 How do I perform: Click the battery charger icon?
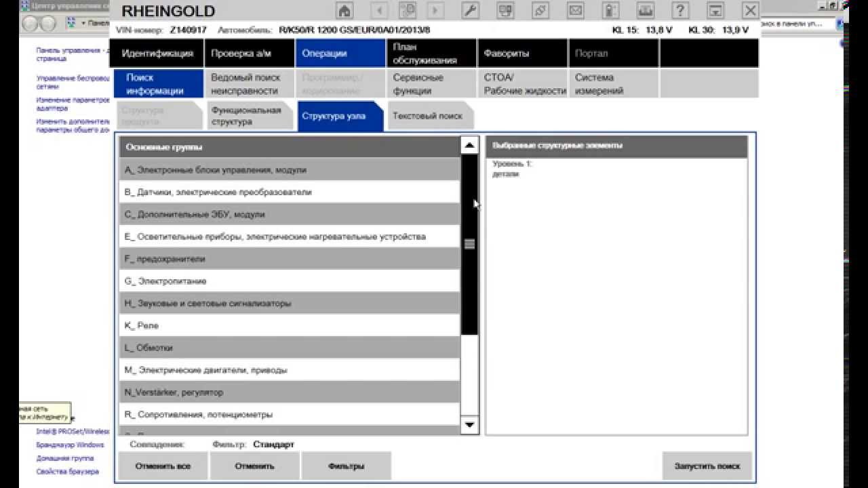click(x=611, y=10)
